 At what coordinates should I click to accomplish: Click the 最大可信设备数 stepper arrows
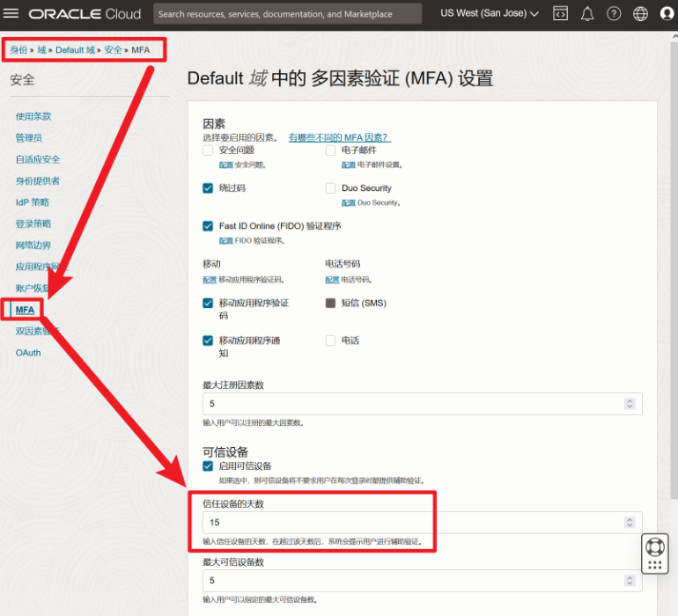(x=630, y=581)
